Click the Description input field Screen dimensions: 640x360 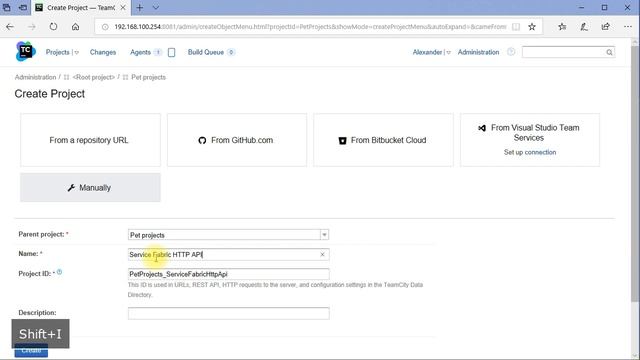click(x=228, y=313)
